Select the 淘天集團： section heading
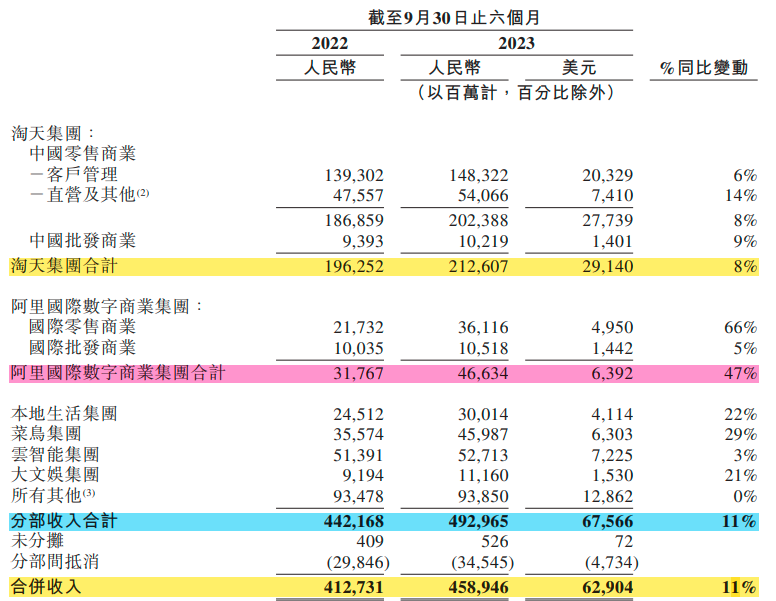The image size is (776, 601). 52,133
